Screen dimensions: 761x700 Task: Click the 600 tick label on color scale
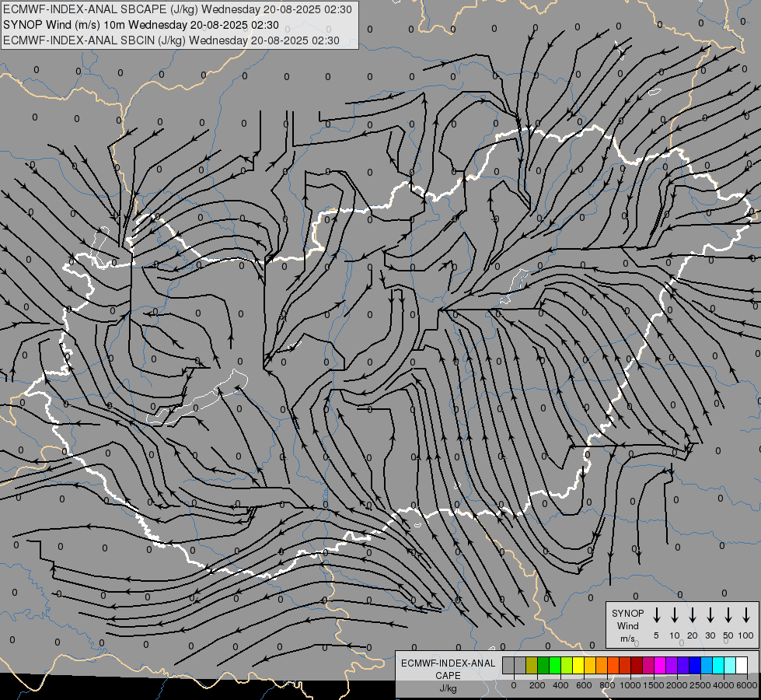click(584, 685)
